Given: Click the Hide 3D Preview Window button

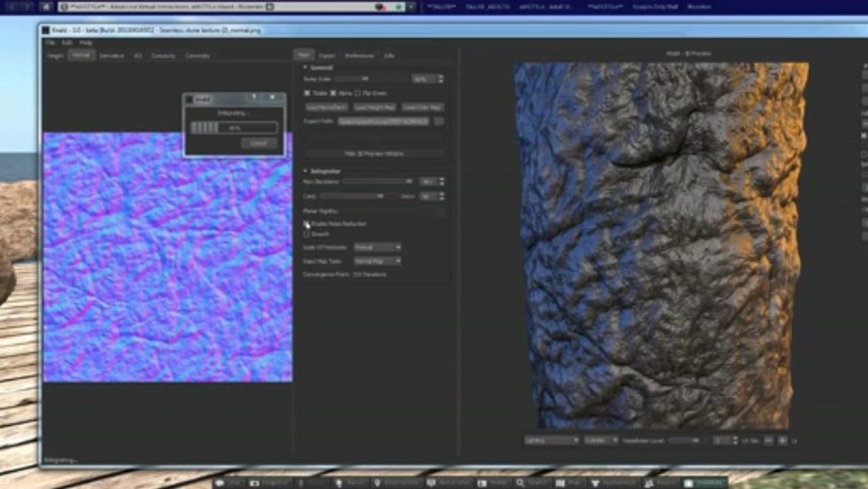Looking at the screenshot, I should pos(374,154).
